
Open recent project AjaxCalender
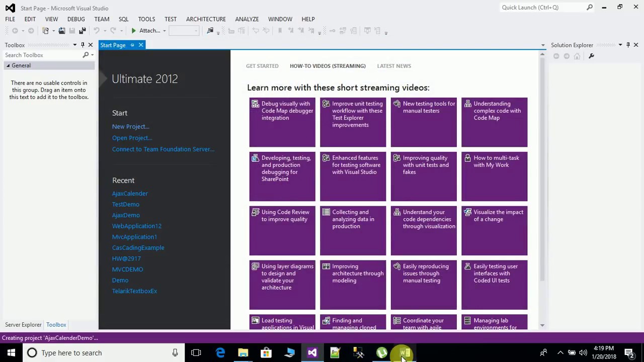(130, 194)
